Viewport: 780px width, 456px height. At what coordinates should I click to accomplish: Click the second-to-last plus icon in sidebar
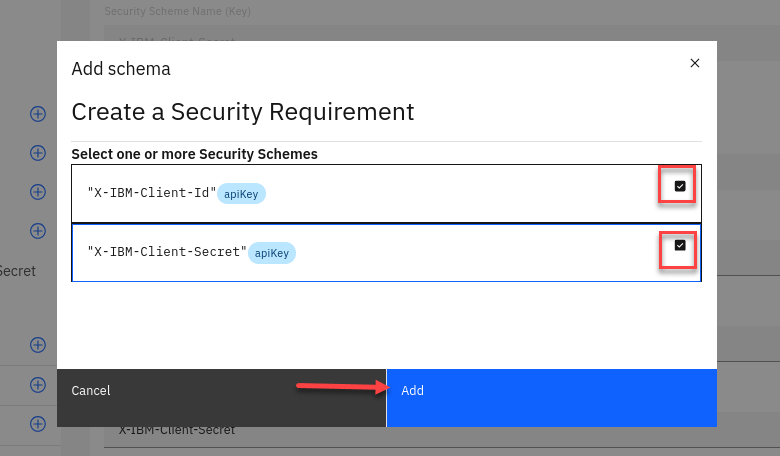coord(38,385)
